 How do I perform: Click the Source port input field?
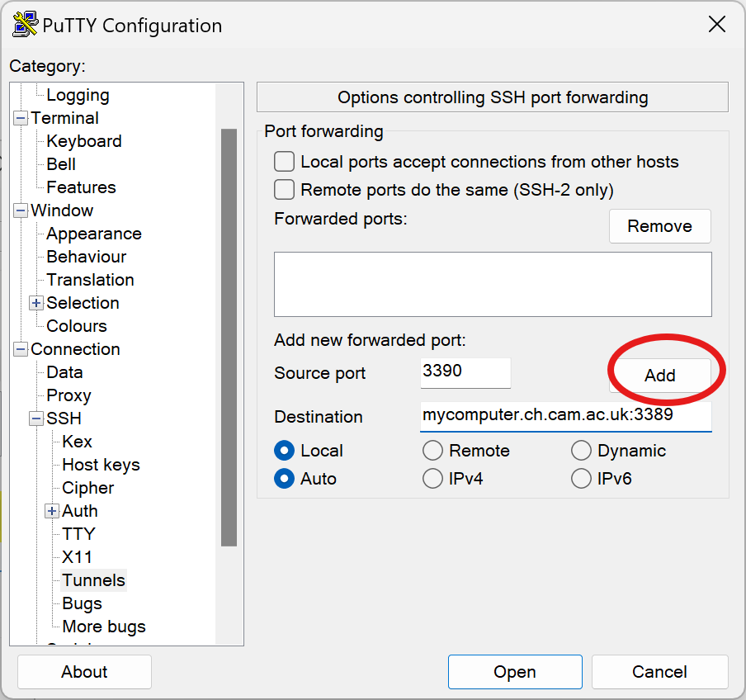[465, 372]
